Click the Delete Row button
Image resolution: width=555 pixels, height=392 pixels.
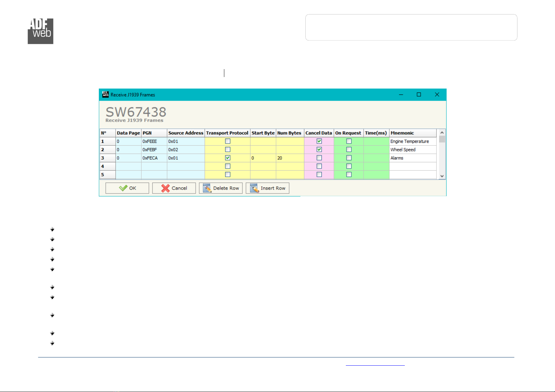pos(221,188)
